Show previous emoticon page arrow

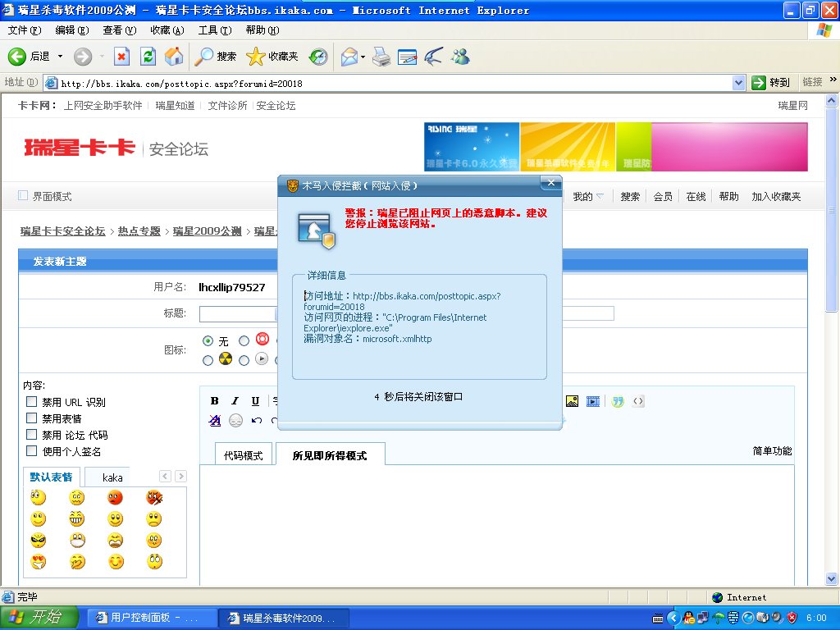(165, 476)
